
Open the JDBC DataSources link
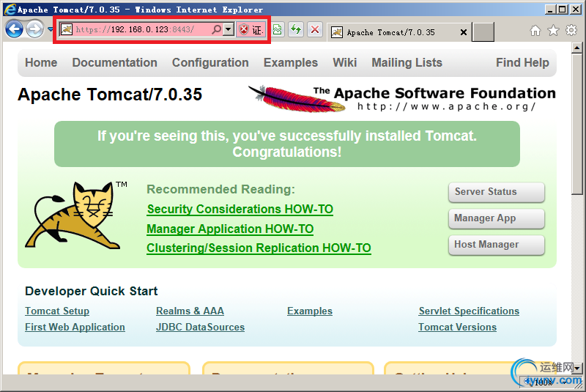[200, 327]
